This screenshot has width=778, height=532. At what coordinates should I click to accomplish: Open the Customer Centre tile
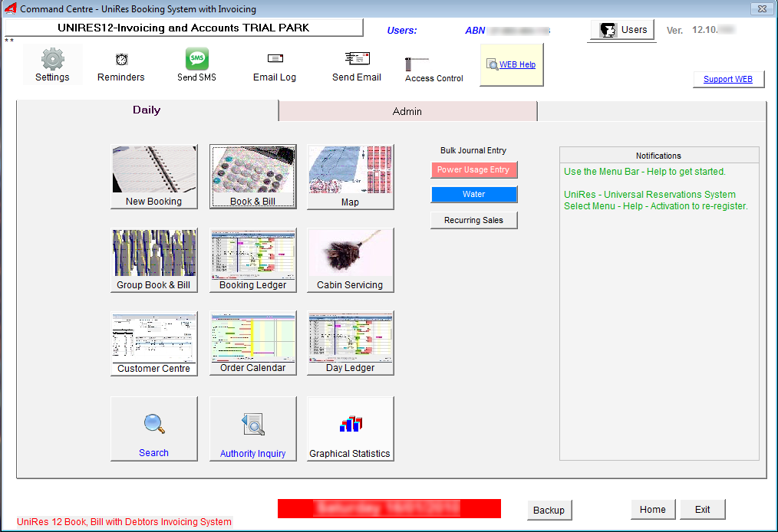(x=153, y=343)
